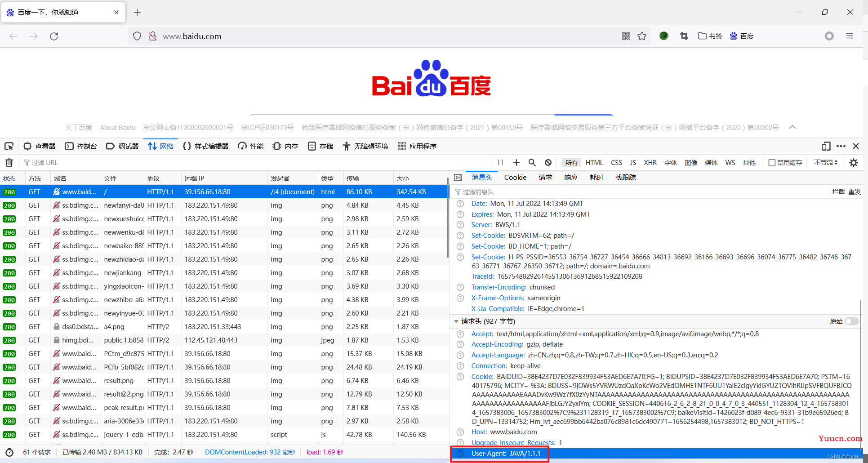Toggle the Raw (原始) headers switch

851,321
